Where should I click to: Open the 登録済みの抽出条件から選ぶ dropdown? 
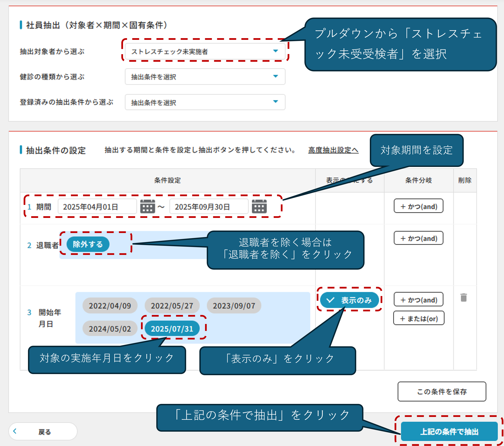205,102
